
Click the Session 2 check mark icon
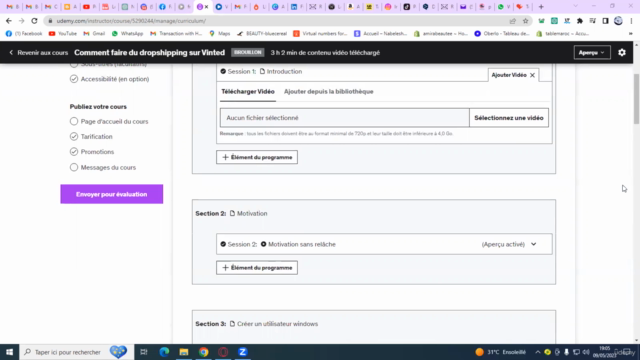click(223, 244)
